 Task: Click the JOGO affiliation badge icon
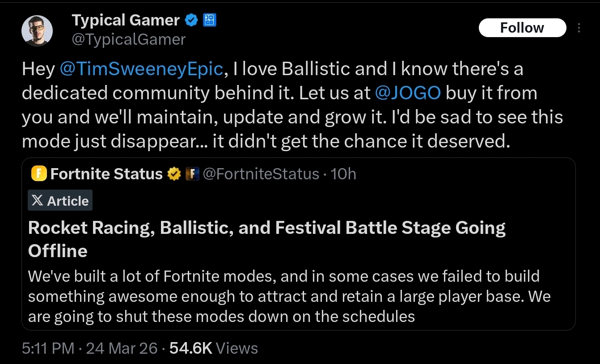[210, 20]
